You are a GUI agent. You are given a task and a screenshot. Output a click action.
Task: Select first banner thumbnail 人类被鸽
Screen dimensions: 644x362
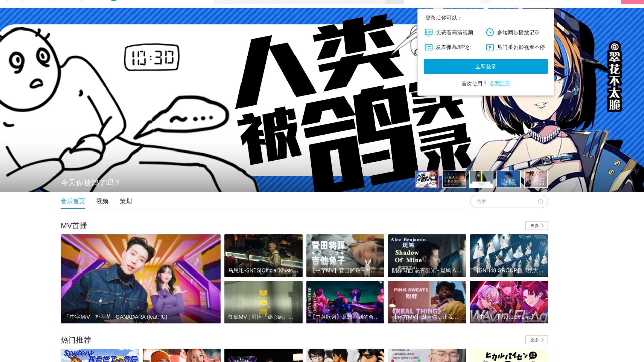(427, 179)
